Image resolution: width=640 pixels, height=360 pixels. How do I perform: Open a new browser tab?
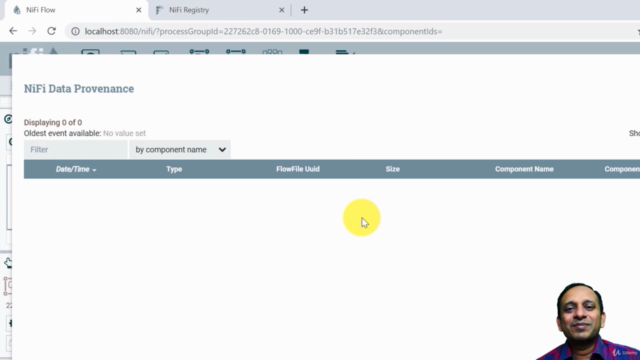tap(304, 10)
